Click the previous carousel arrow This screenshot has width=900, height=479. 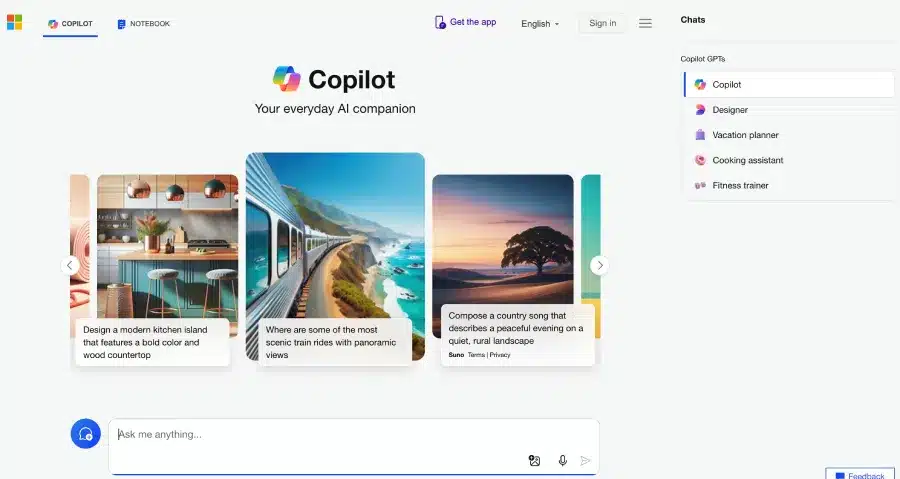tap(70, 265)
